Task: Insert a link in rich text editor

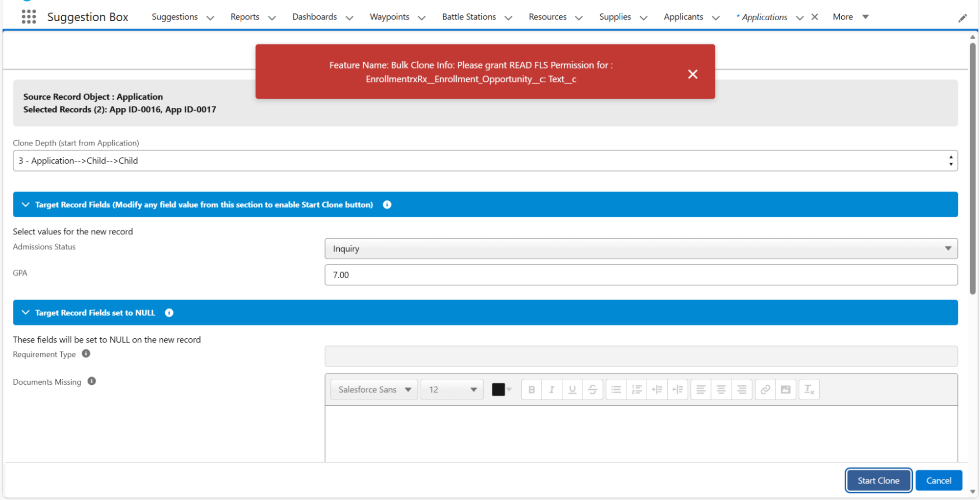Action: (x=765, y=390)
